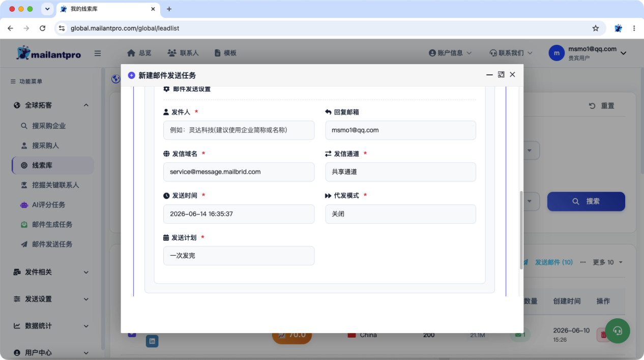Expand 联系我们 dropdown in header

pos(511,53)
